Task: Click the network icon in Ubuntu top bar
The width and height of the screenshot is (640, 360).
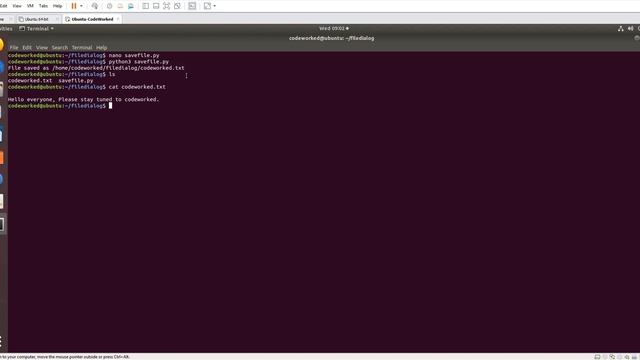Action: [620, 29]
